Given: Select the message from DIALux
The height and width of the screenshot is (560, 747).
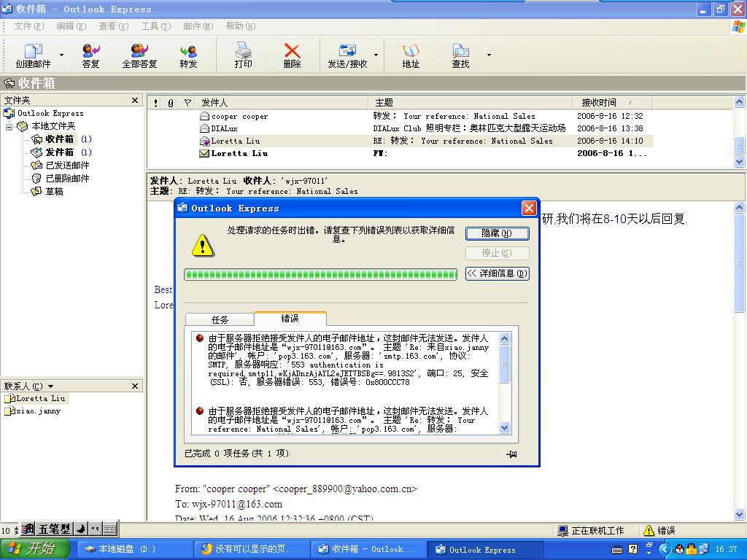Looking at the screenshot, I should (x=400, y=128).
